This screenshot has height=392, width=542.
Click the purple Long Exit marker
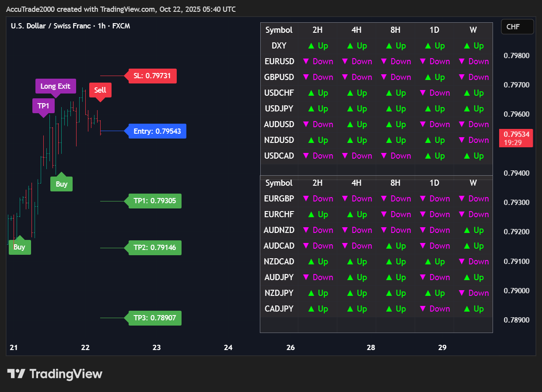click(56, 86)
